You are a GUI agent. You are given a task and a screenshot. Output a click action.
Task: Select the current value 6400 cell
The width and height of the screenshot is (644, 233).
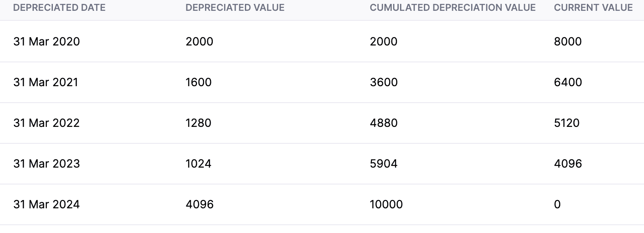pos(568,82)
